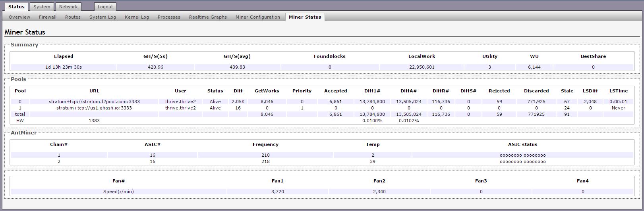
Task: Select pool 0 Stale value 67
Action: (567, 102)
